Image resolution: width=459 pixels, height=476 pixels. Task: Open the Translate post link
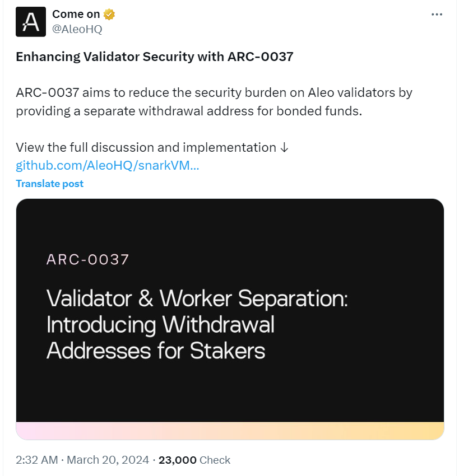[49, 183]
